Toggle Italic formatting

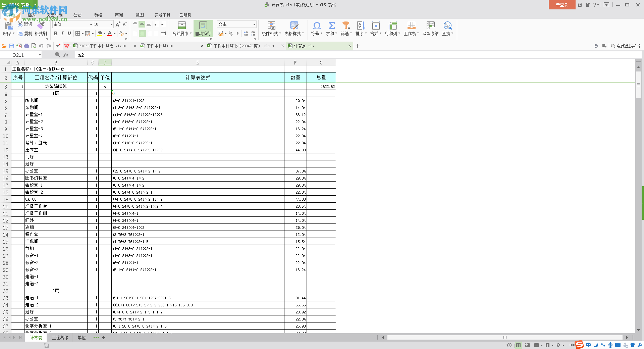pos(62,34)
